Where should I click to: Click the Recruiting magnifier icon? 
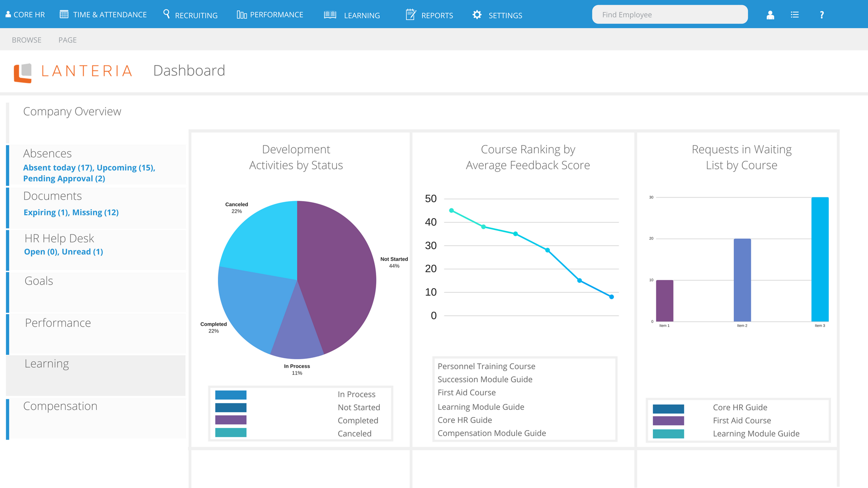(166, 14)
